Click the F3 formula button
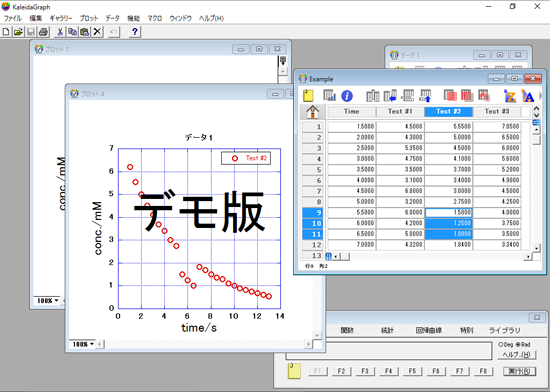 coord(365,371)
